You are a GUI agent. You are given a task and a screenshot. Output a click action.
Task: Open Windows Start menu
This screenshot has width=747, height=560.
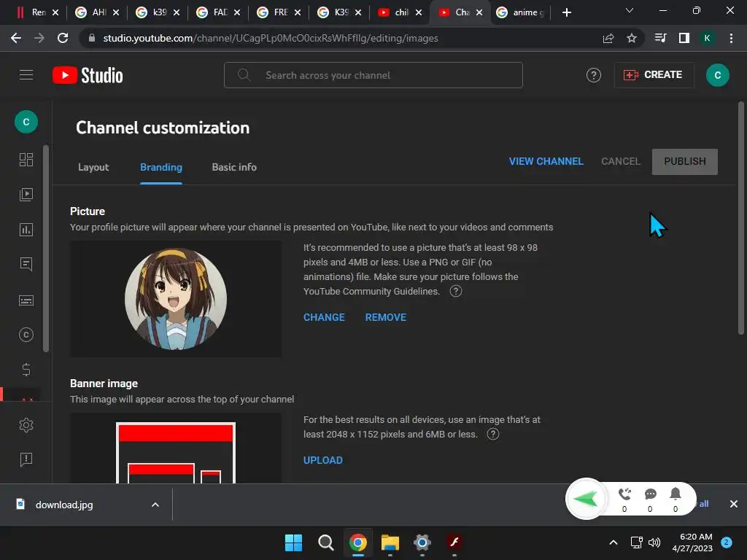click(x=293, y=542)
